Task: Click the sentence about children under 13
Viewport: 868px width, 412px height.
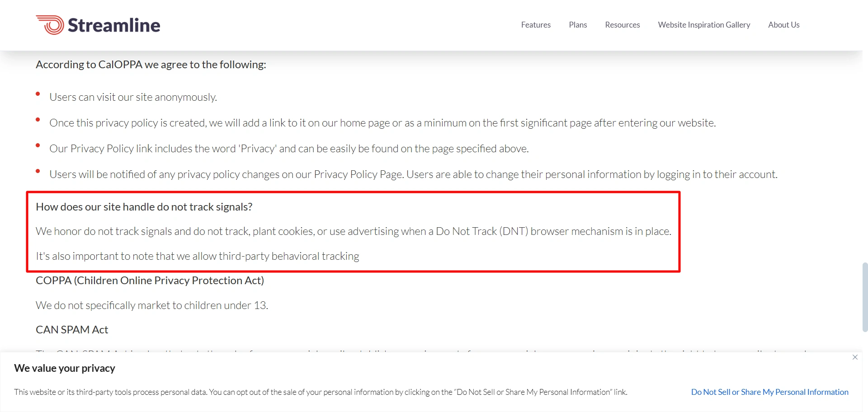Action: tap(151, 305)
